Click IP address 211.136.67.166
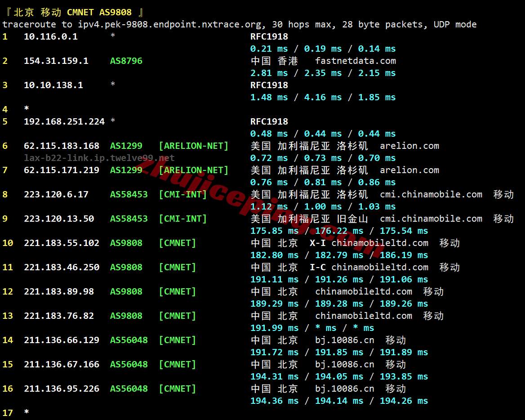This screenshot has height=420, width=525. [62, 364]
